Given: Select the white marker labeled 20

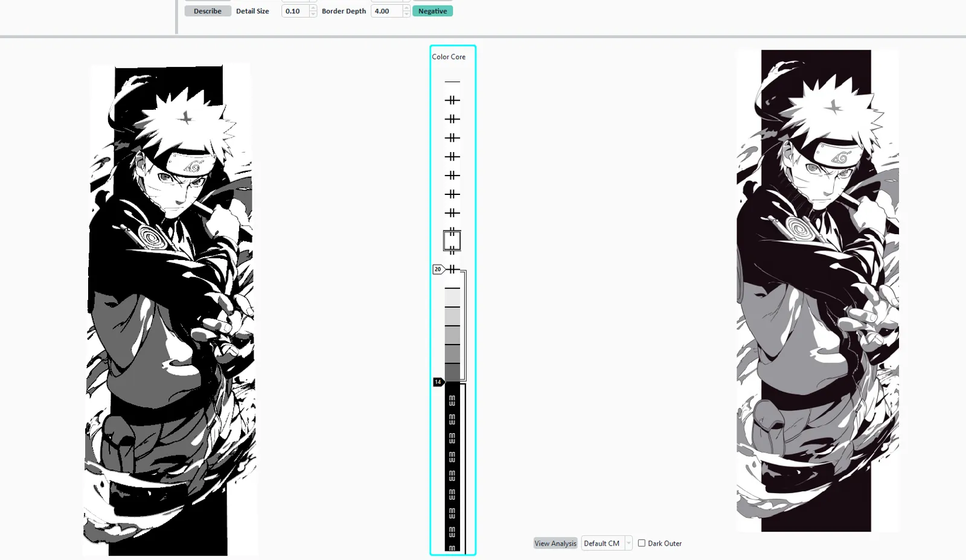Looking at the screenshot, I should point(438,269).
